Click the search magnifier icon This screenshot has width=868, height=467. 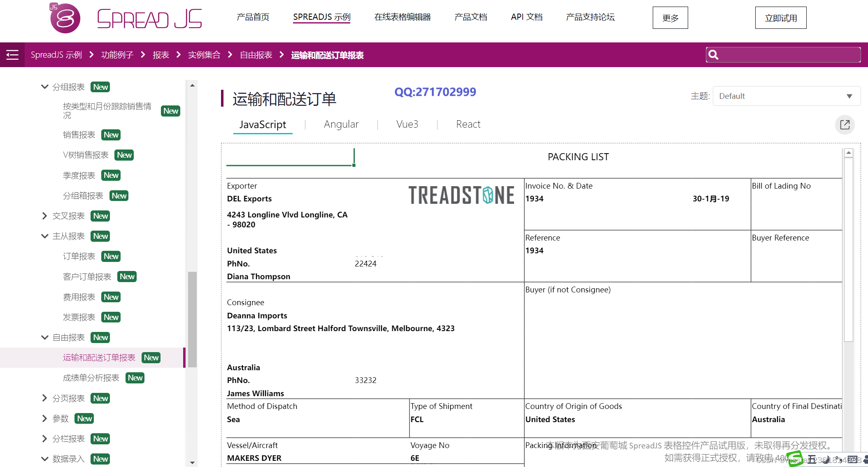(x=713, y=55)
